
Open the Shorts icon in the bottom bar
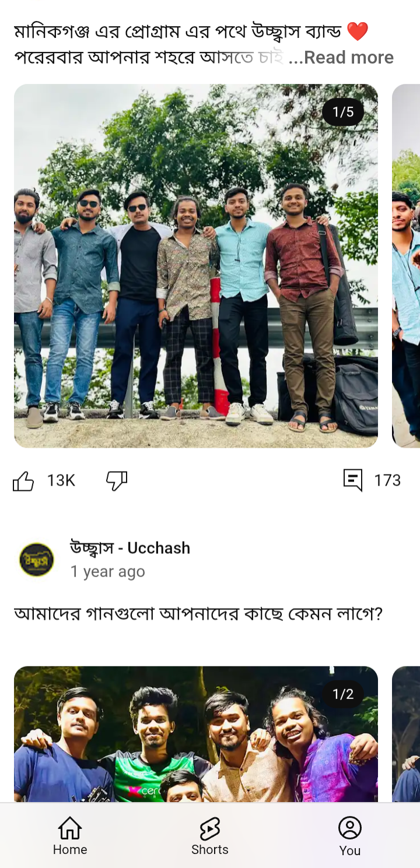point(210,828)
